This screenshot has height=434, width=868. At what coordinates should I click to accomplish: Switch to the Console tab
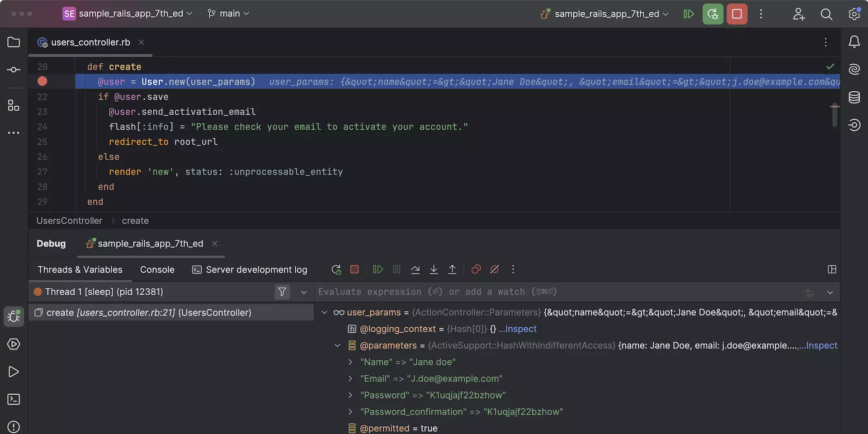coord(157,270)
